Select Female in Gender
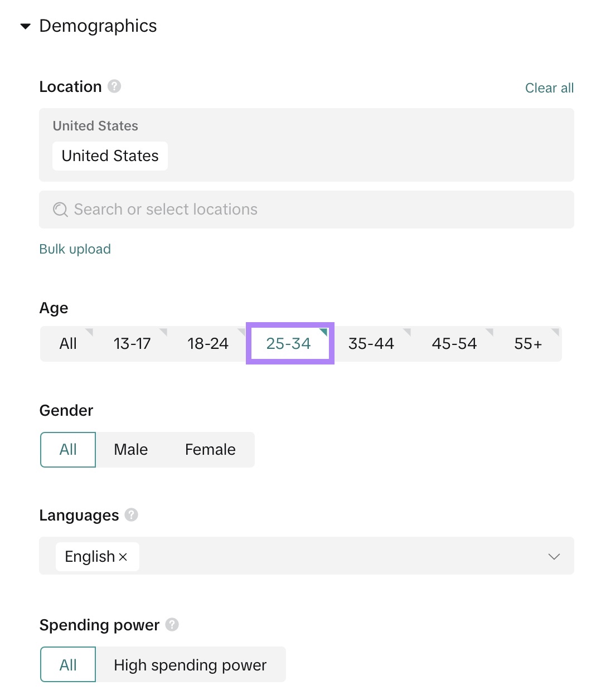The width and height of the screenshot is (601, 700). (x=210, y=449)
